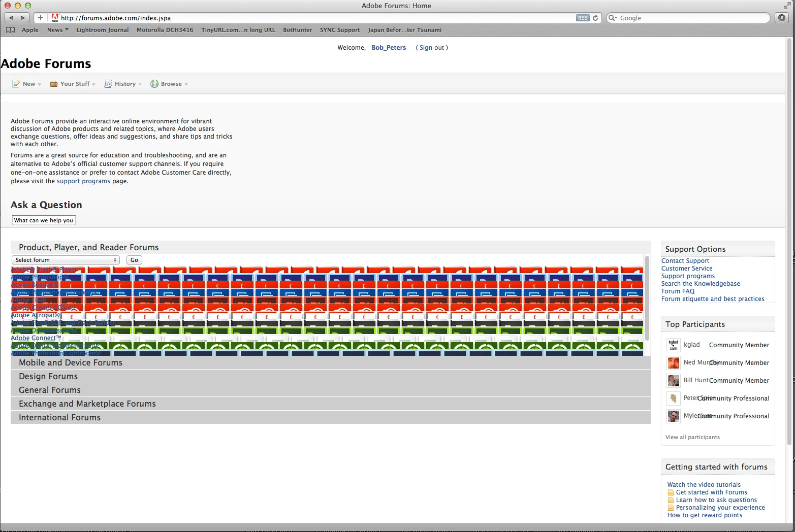Viewport: 795px width, 532px height.
Task: Open the bookmarks book icon
Action: (10, 30)
